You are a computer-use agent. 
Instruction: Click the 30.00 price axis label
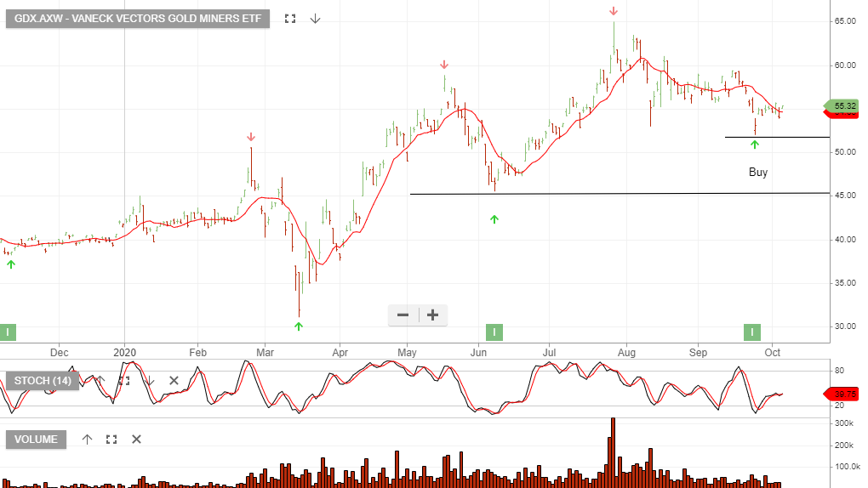tap(845, 326)
